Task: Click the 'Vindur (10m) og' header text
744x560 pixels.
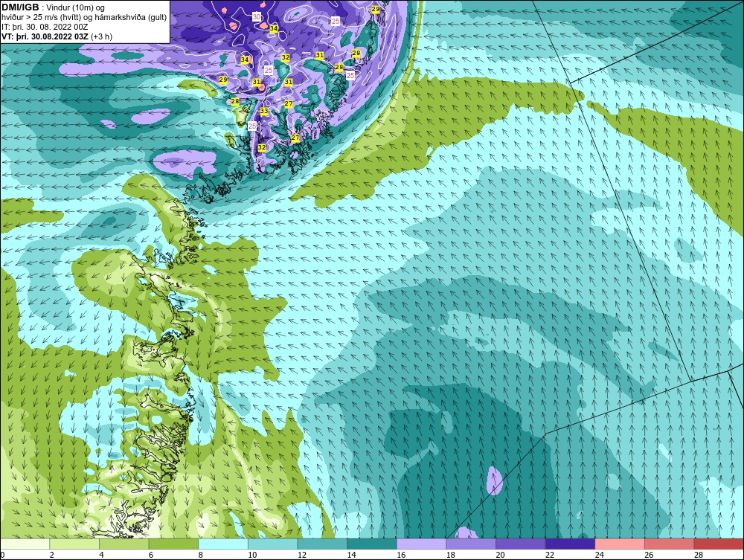Action: click(77, 8)
